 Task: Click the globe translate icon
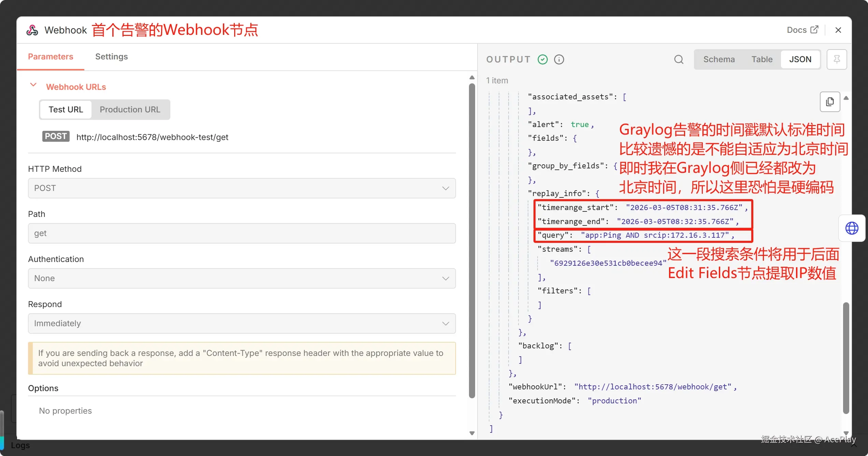pyautogui.click(x=852, y=228)
